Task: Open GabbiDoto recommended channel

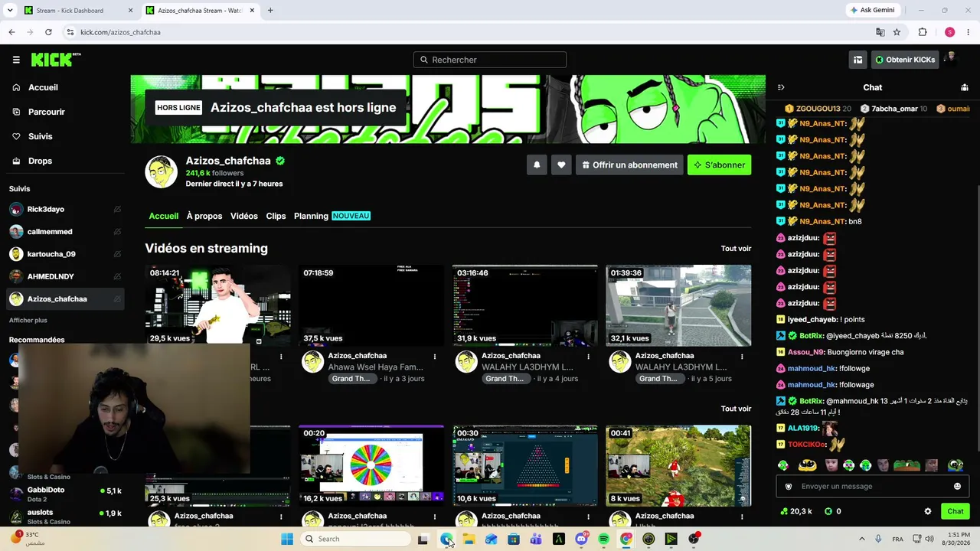Action: click(65, 494)
